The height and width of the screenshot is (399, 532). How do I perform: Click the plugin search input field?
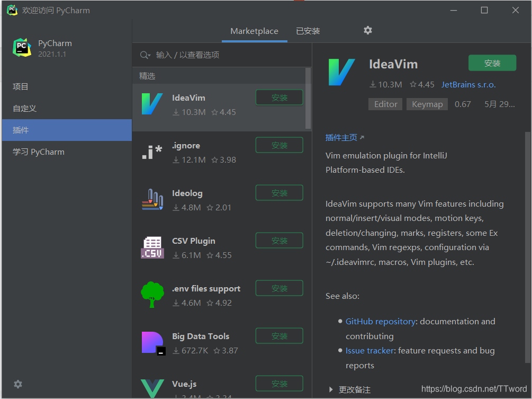coord(222,55)
